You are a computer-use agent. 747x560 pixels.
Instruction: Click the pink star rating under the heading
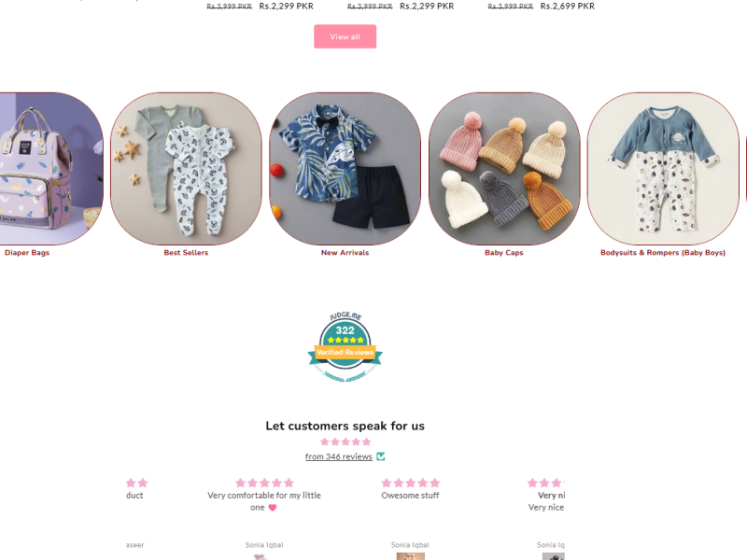click(x=345, y=441)
